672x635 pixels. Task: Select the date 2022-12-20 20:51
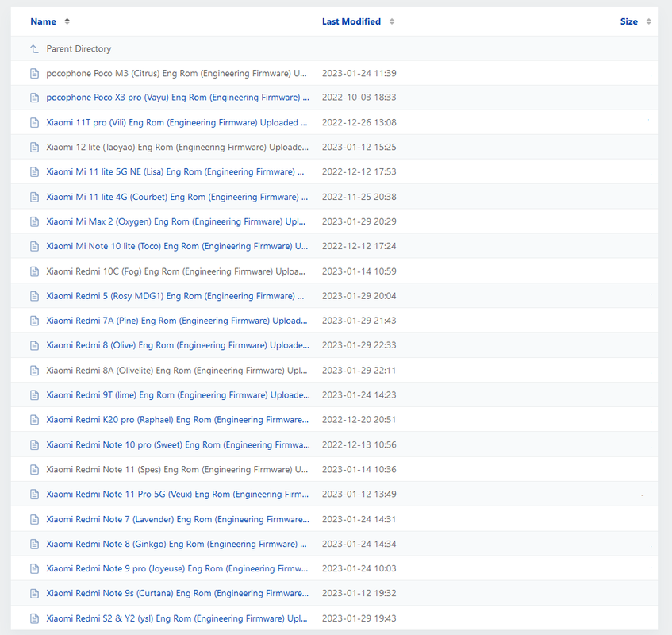[x=359, y=420]
